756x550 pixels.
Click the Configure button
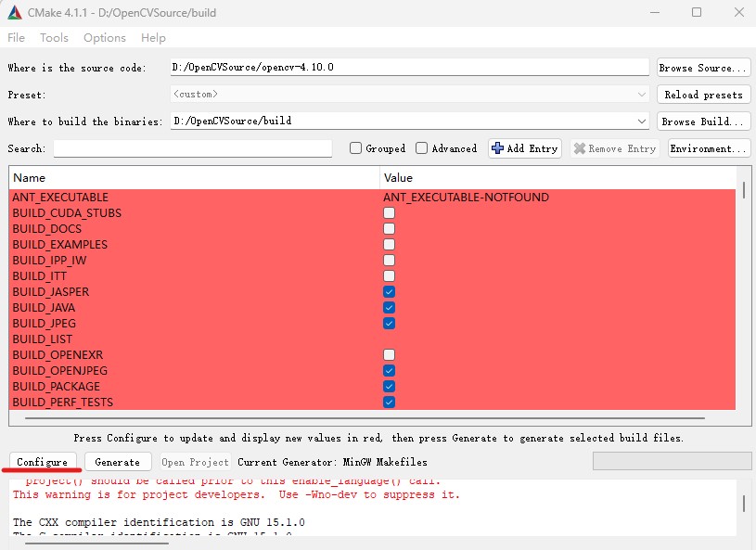pos(43,461)
